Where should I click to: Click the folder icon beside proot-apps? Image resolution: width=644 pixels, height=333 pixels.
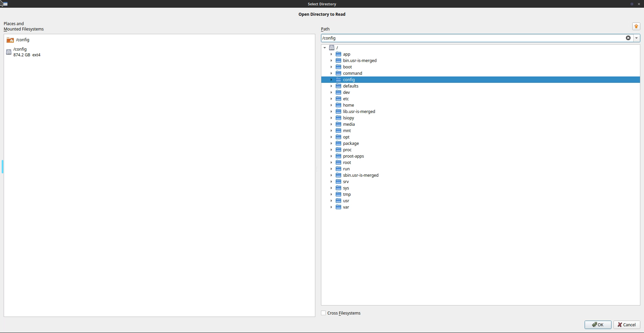click(338, 156)
